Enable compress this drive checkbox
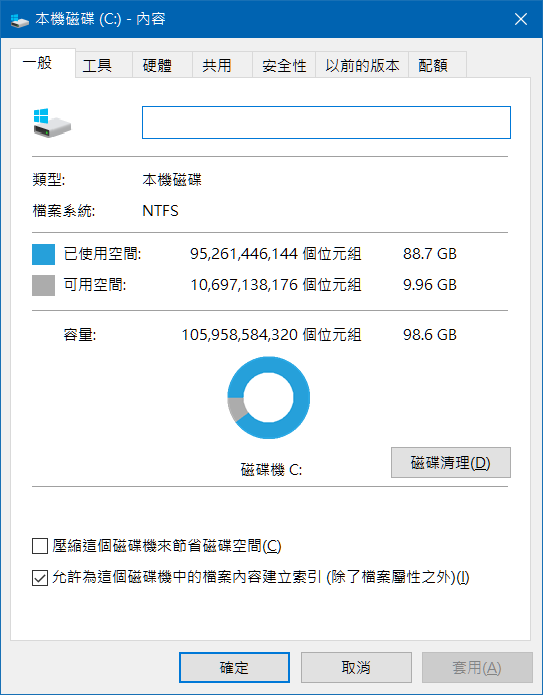The height and width of the screenshot is (695, 543). point(40,546)
